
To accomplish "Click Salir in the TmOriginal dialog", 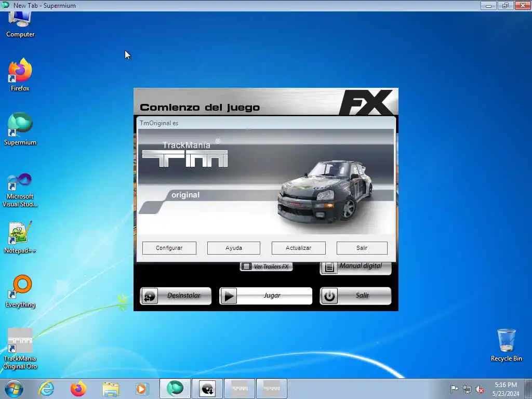I will pos(362,248).
